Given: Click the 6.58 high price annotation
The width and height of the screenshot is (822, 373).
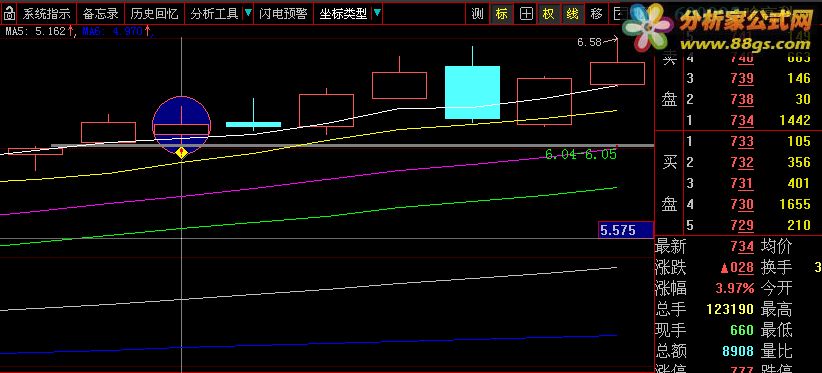Looking at the screenshot, I should pos(589,43).
